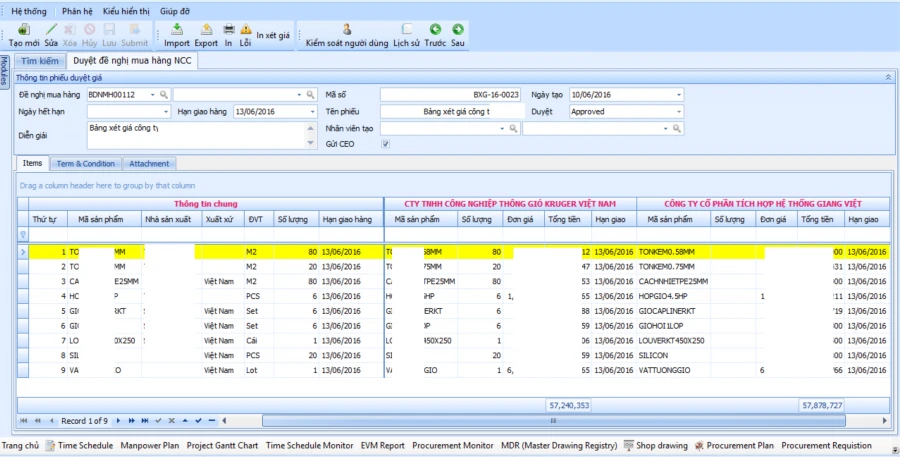Click search magnifier beside BDNMH00112 field
Screen dimensions: 900x457
pyautogui.click(x=164, y=95)
